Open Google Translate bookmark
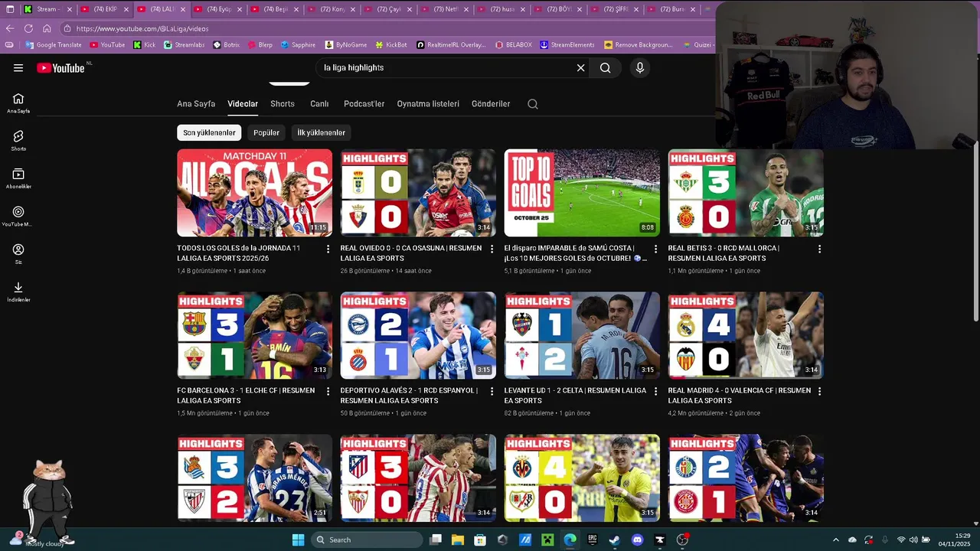The width and height of the screenshot is (980, 551). pyautogui.click(x=53, y=45)
